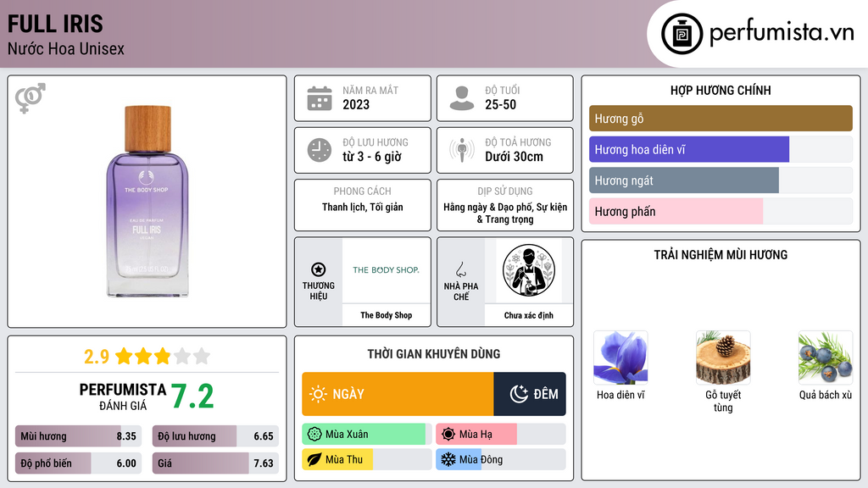This screenshot has height=488, width=868.
Task: Click the flower icon for Mùa Xuân
Action: [314, 435]
